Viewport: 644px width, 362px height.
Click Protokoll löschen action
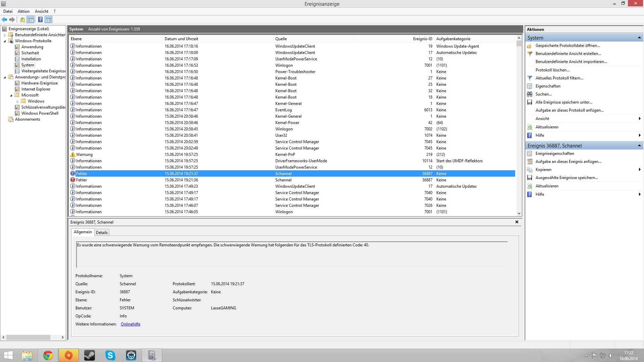click(x=552, y=70)
